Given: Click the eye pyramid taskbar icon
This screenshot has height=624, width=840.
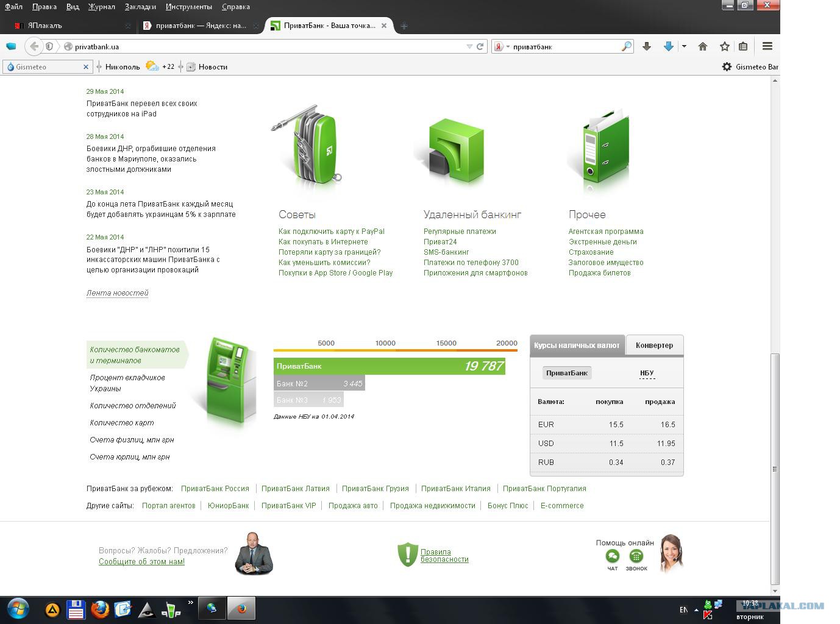Looking at the screenshot, I should [x=146, y=609].
